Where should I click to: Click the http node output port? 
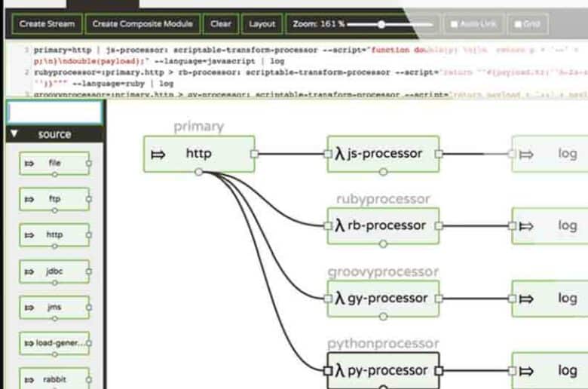[255, 154]
